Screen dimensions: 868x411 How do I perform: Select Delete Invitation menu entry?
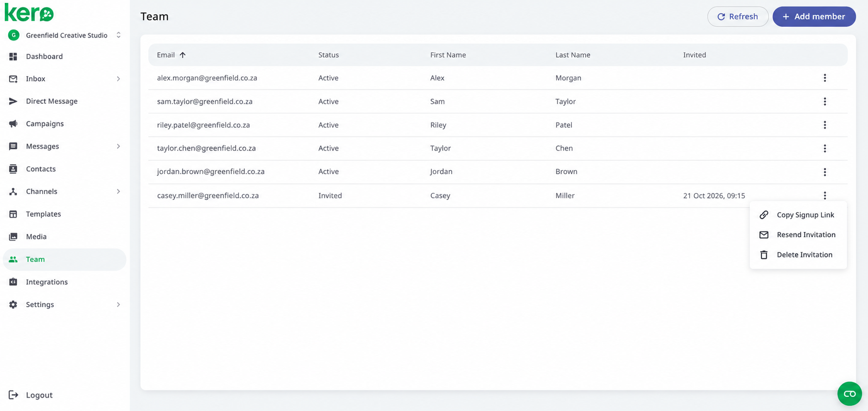798,255
